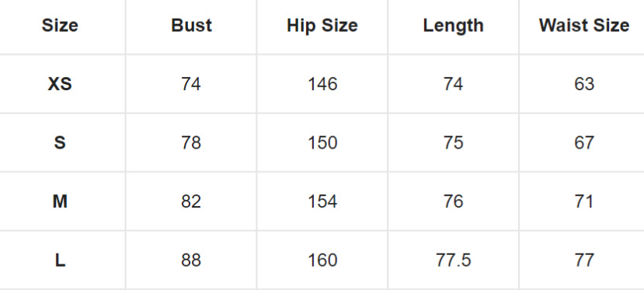
Task: Click the M hip size value 154
Action: 322,201
